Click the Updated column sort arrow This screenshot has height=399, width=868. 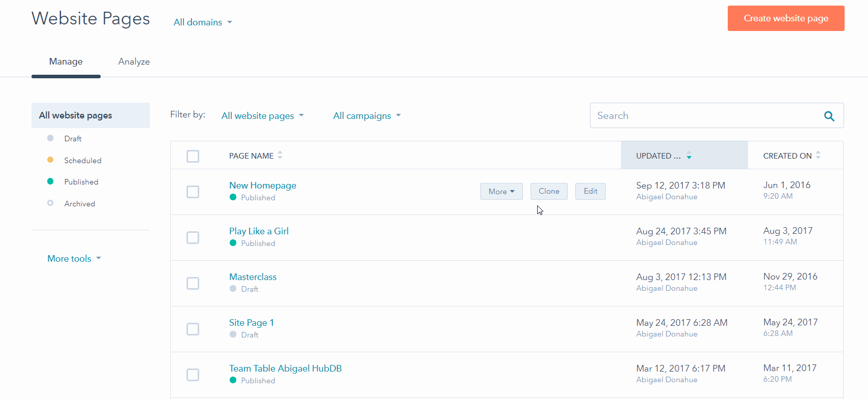(x=689, y=156)
